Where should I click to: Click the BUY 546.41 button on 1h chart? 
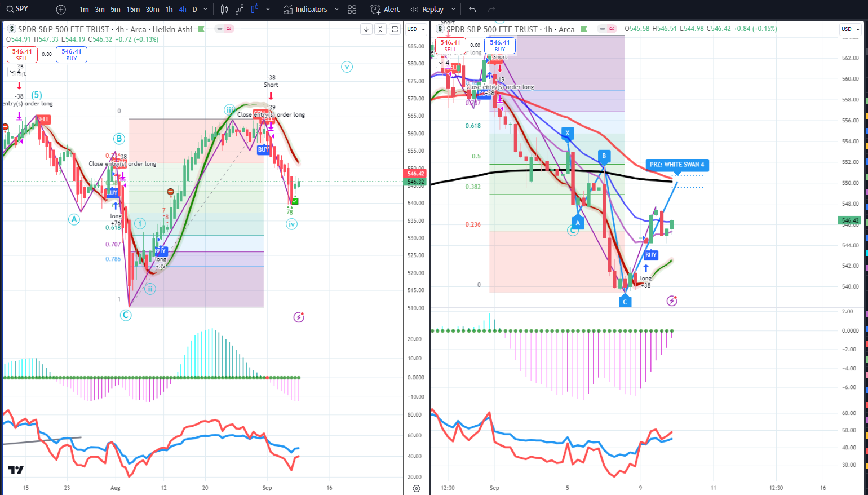click(500, 45)
